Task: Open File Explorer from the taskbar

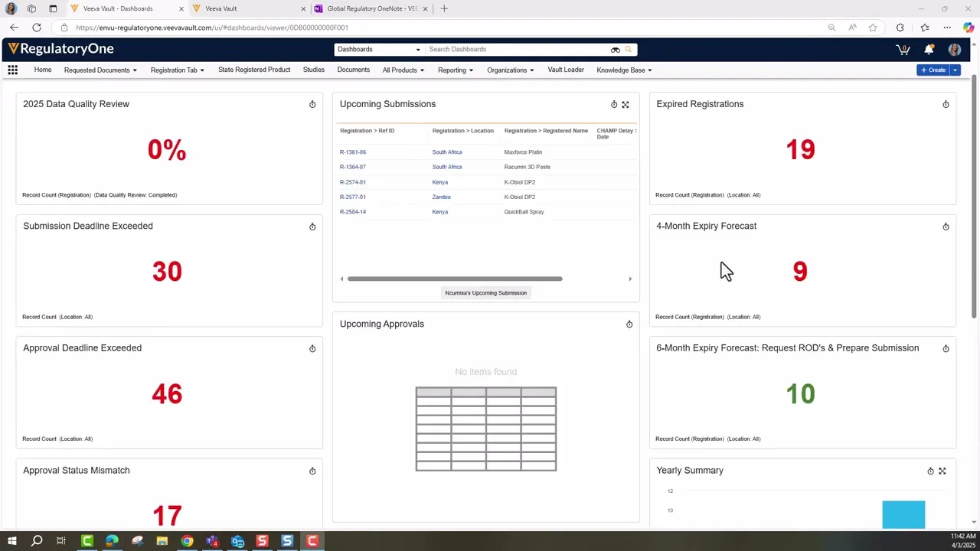Action: click(x=162, y=541)
